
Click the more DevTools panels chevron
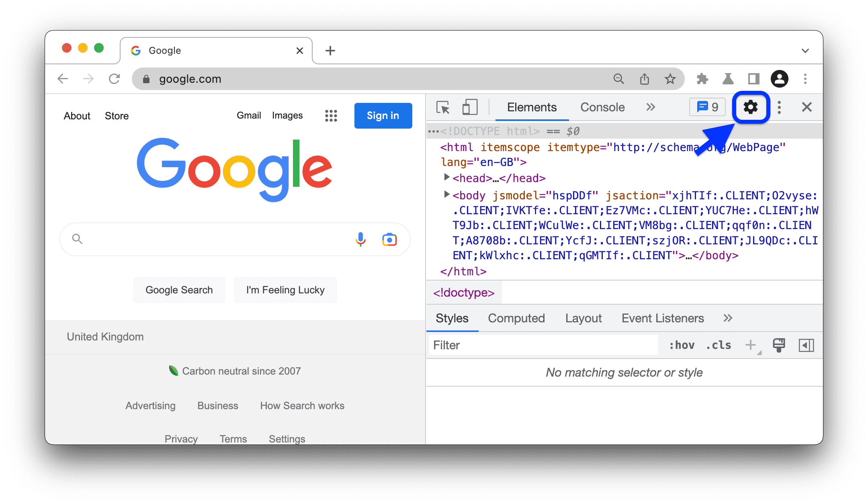(650, 108)
